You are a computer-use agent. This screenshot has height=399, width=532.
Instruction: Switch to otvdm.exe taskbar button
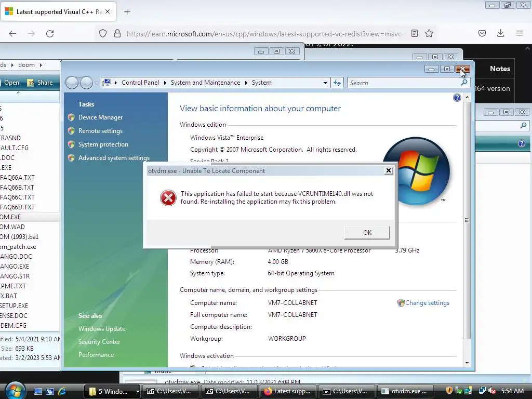click(405, 391)
